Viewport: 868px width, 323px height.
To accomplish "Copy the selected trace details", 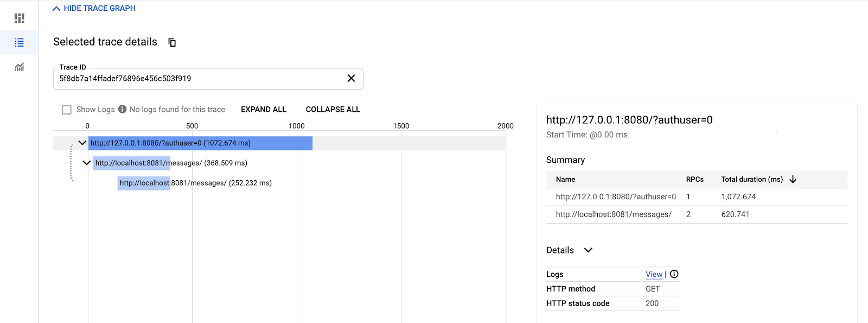I will point(172,42).
